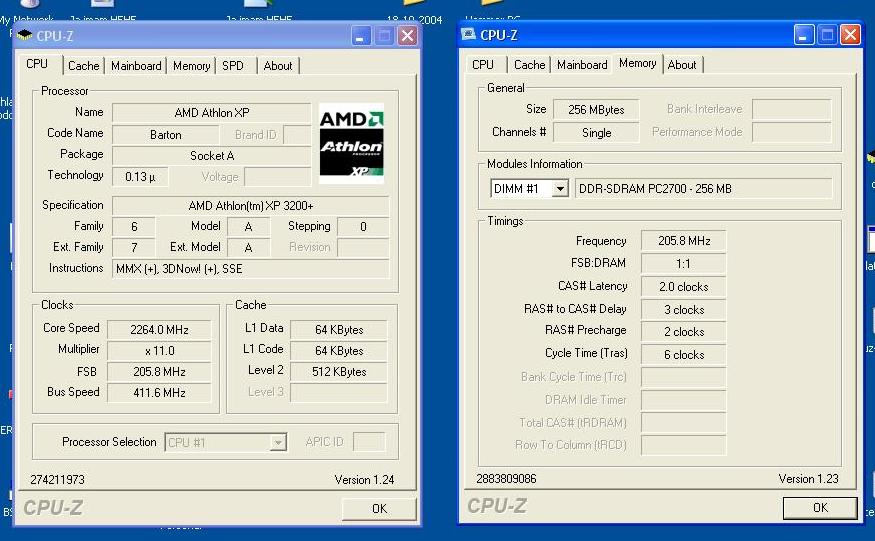The width and height of the screenshot is (875, 541).
Task: Switch to CPU tab in right CPU-Z window
Action: click(x=483, y=65)
